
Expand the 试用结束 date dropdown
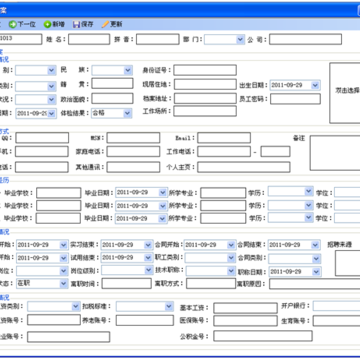tap(148, 258)
